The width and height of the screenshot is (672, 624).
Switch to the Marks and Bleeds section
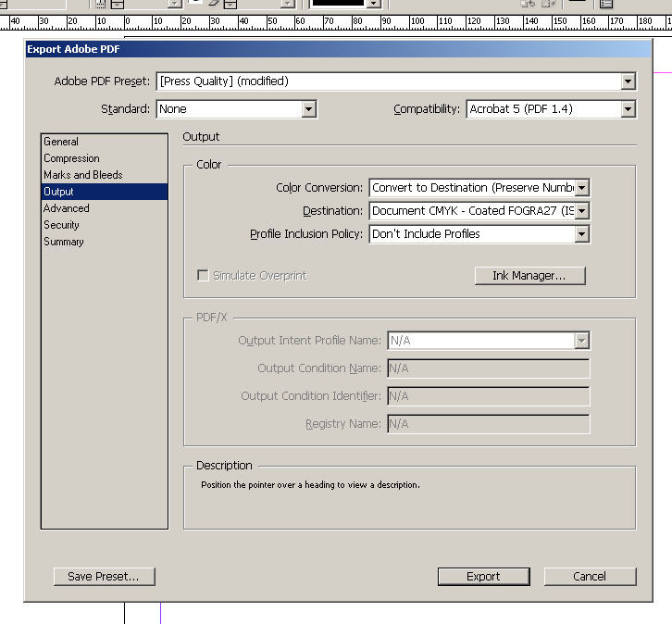(105, 175)
